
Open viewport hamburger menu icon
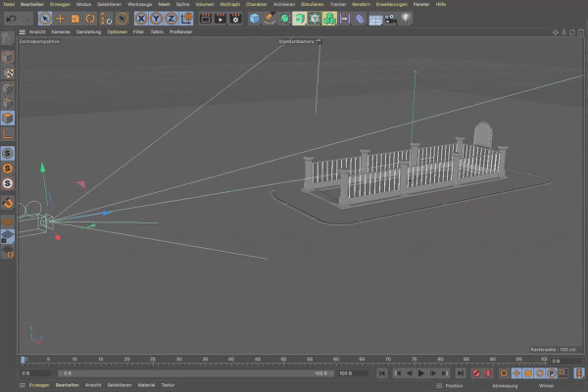23,32
